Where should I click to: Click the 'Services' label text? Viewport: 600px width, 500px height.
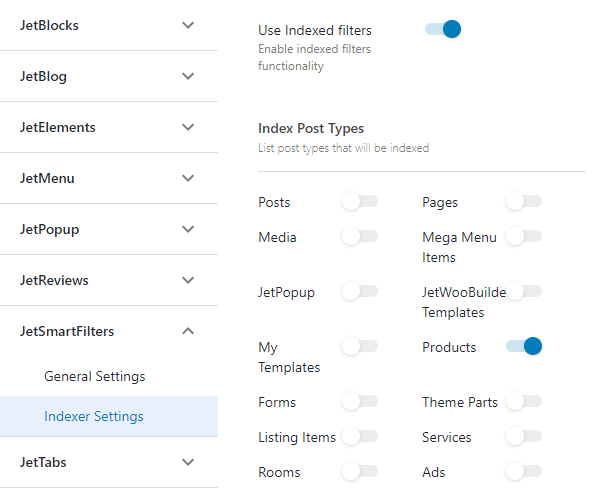click(x=447, y=437)
